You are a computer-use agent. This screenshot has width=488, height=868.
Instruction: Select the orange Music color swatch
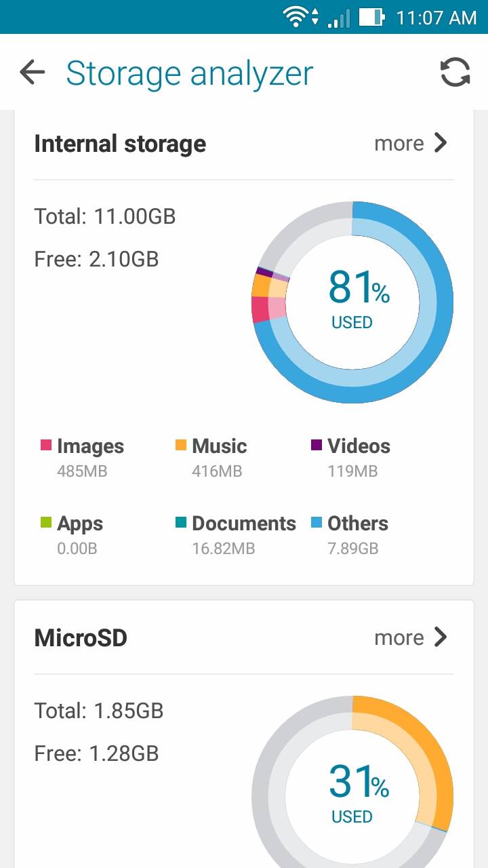coord(181,446)
